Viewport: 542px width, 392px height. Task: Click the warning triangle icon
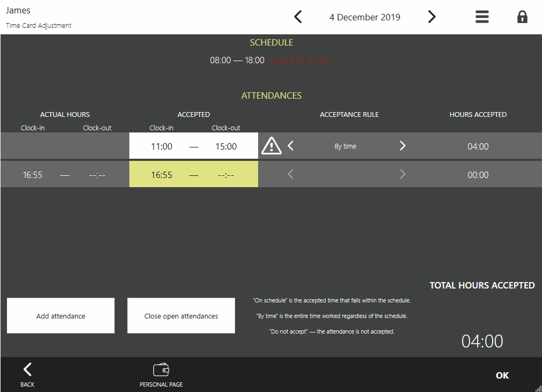coord(272,146)
